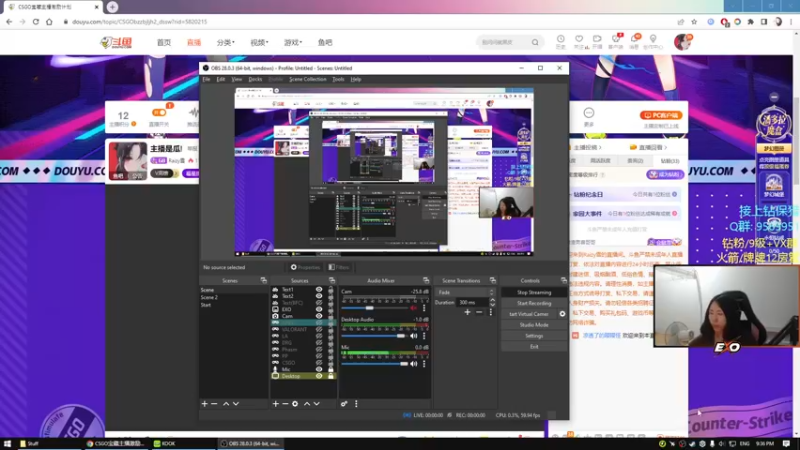Move scene down in Scenes panel
The width and height of the screenshot is (800, 450).
[x=236, y=404]
